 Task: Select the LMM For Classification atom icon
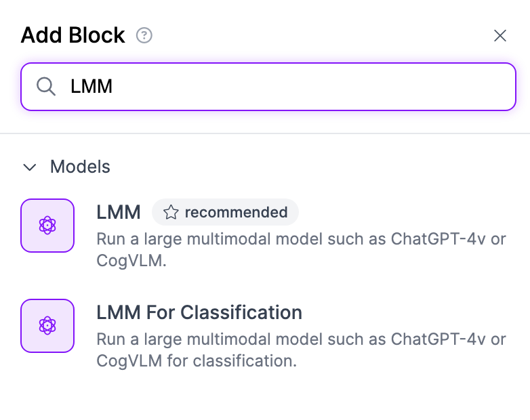(47, 326)
